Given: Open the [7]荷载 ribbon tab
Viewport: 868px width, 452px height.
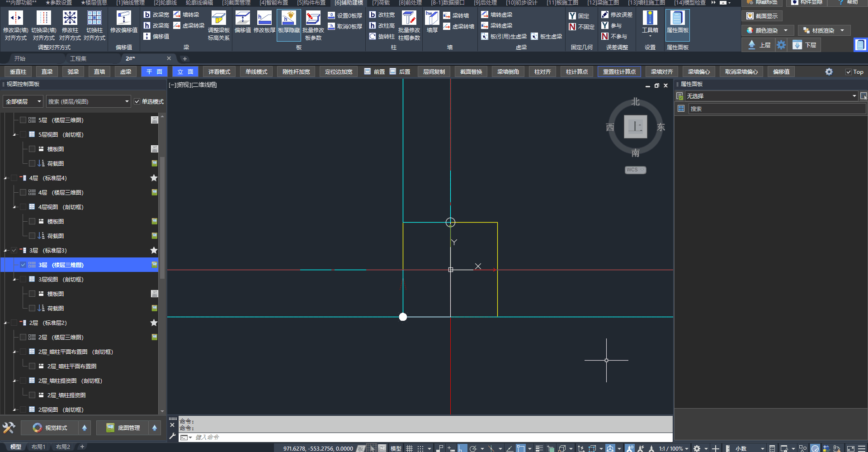Looking at the screenshot, I should 381,3.
